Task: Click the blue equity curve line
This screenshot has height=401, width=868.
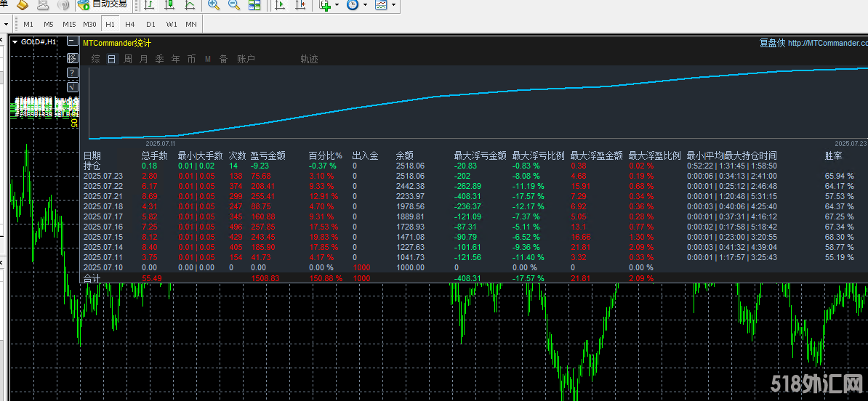Action: (436, 96)
